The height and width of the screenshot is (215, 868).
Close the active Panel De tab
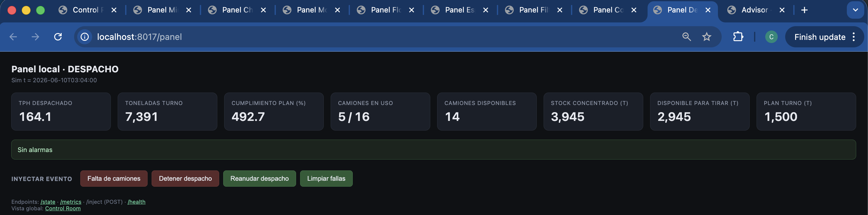point(708,10)
